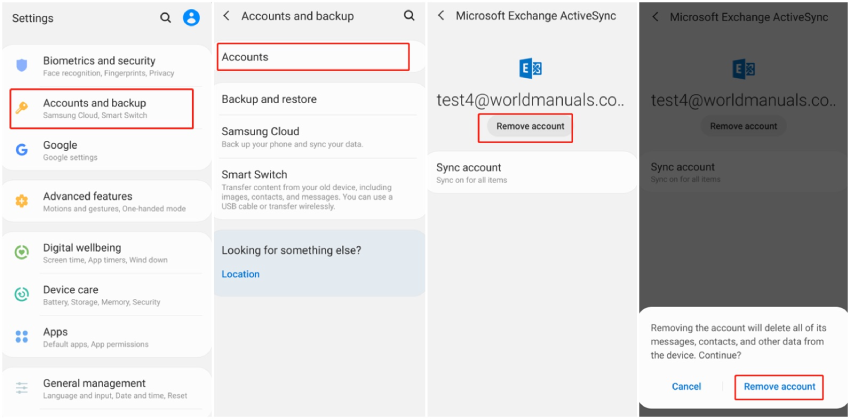Confirm Remove account in the dialog
Image resolution: width=850 pixels, height=419 pixels.
tap(779, 387)
